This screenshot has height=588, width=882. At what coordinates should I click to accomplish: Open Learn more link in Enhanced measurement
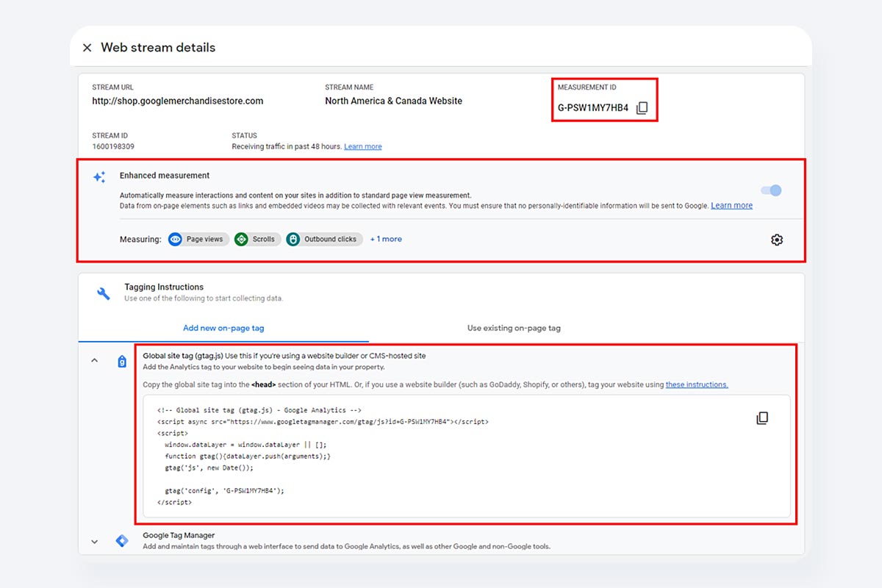click(731, 206)
